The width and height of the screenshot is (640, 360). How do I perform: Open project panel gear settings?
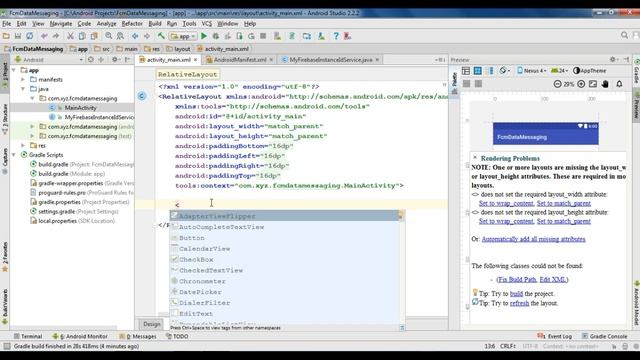(x=116, y=60)
